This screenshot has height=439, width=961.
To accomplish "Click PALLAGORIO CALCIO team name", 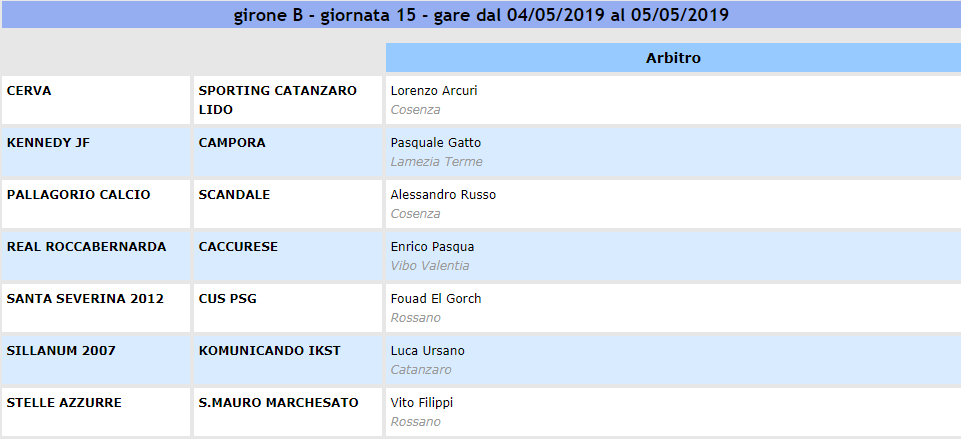I will (78, 195).
